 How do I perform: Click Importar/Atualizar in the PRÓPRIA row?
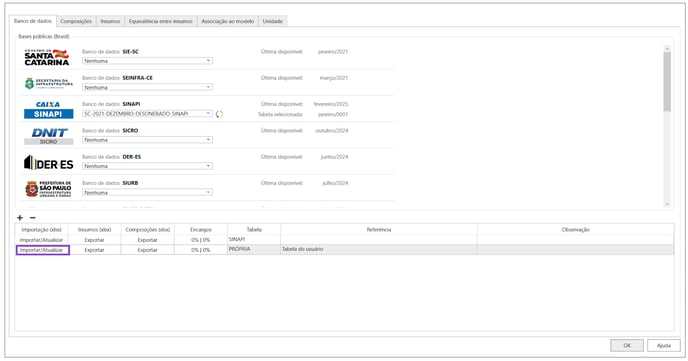[x=43, y=250]
